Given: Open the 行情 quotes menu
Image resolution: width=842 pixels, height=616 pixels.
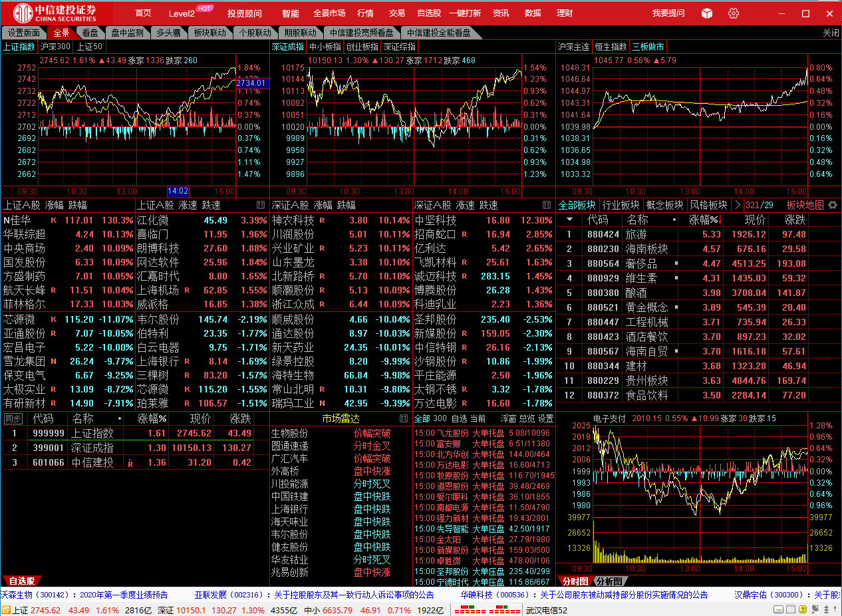Looking at the screenshot, I should 365,13.
